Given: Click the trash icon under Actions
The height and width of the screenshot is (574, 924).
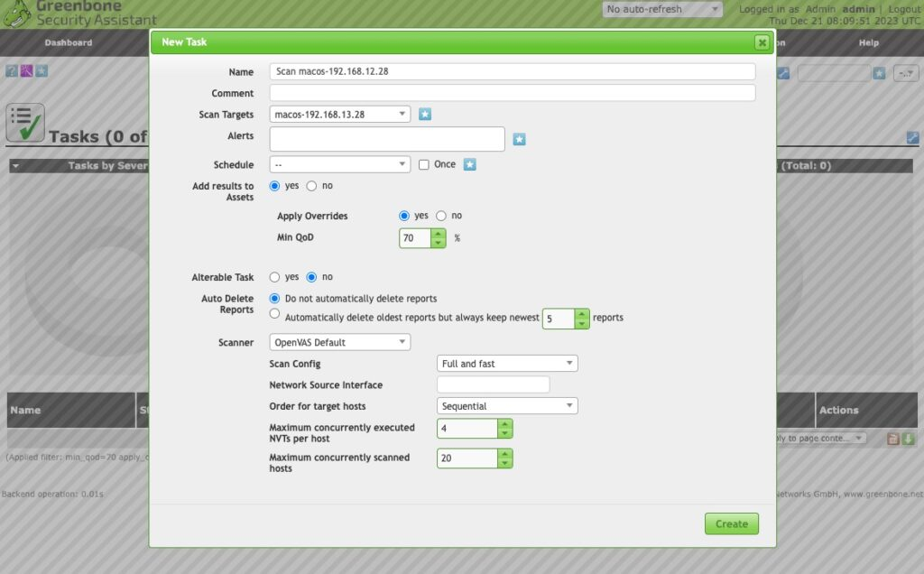Looking at the screenshot, I should pyautogui.click(x=893, y=439).
